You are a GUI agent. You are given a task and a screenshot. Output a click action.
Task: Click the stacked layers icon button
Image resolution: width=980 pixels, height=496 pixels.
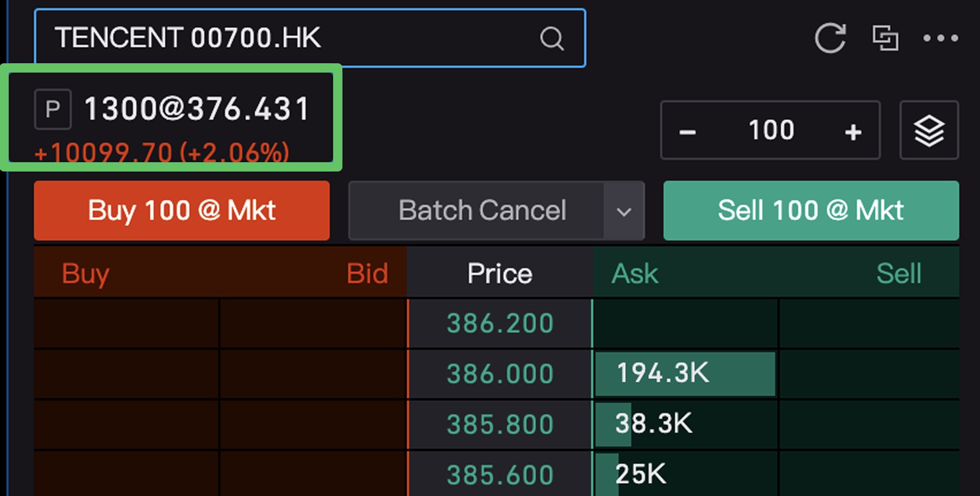(929, 131)
